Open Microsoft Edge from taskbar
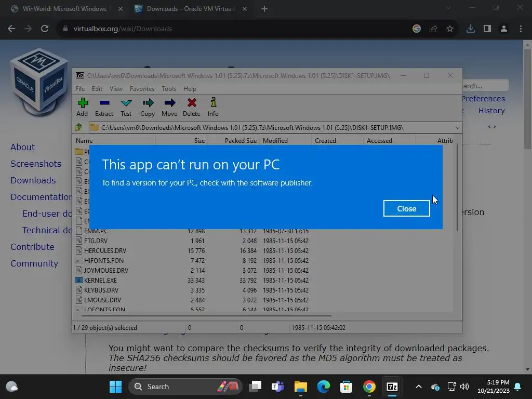This screenshot has height=399, width=532. [323, 387]
